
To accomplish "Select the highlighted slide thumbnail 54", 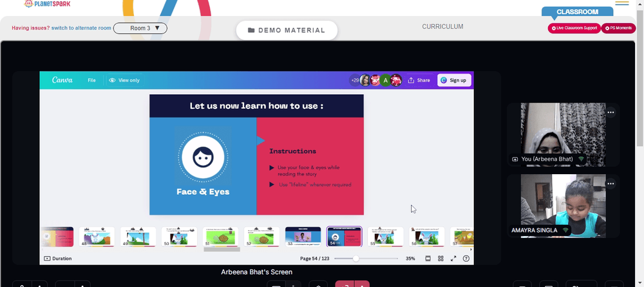I will click(344, 237).
